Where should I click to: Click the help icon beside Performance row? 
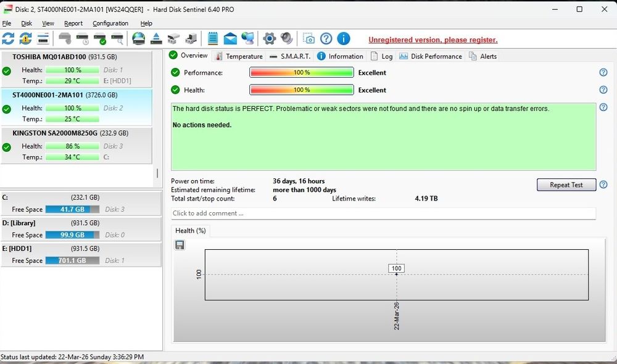pyautogui.click(x=603, y=72)
